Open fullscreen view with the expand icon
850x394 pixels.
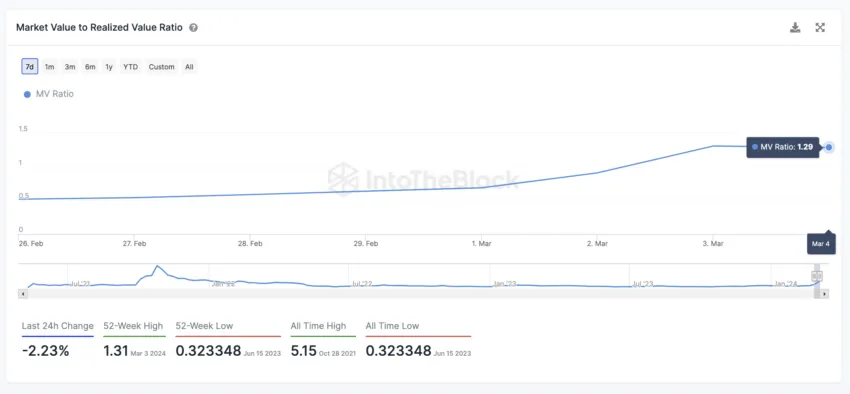pyautogui.click(x=820, y=28)
